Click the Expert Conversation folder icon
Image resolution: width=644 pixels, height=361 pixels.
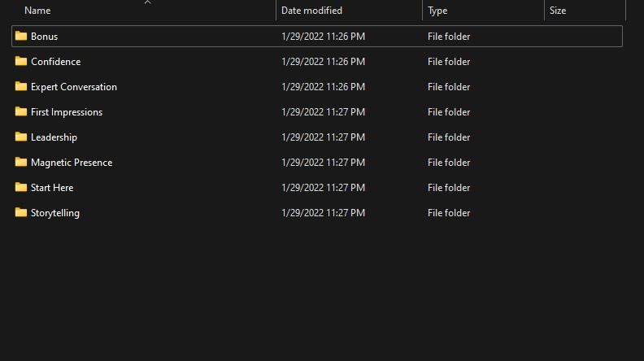click(x=21, y=86)
